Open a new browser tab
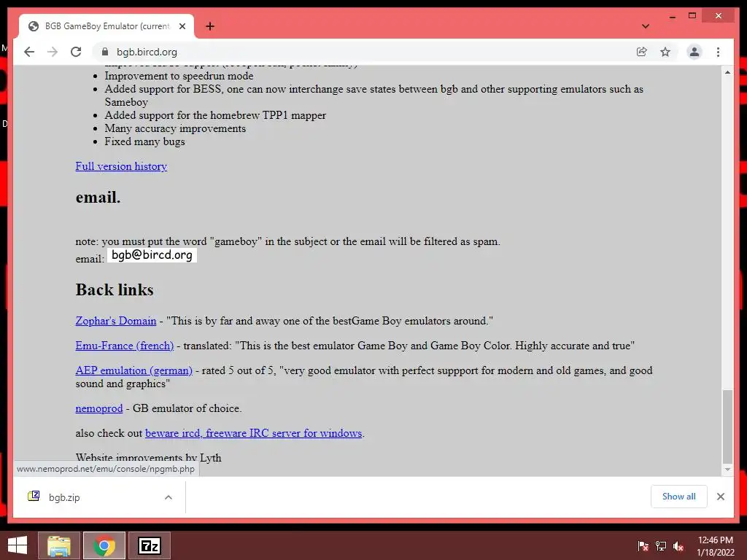This screenshot has width=747, height=560. coord(210,26)
